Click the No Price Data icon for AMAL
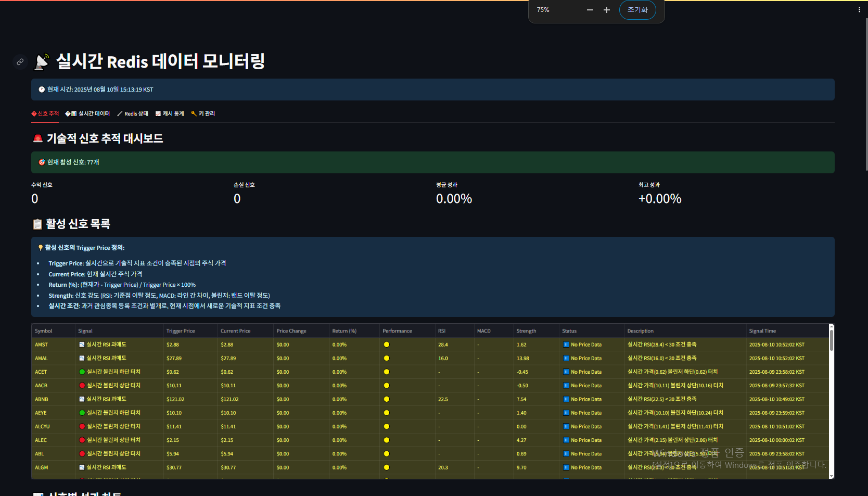 (x=566, y=358)
